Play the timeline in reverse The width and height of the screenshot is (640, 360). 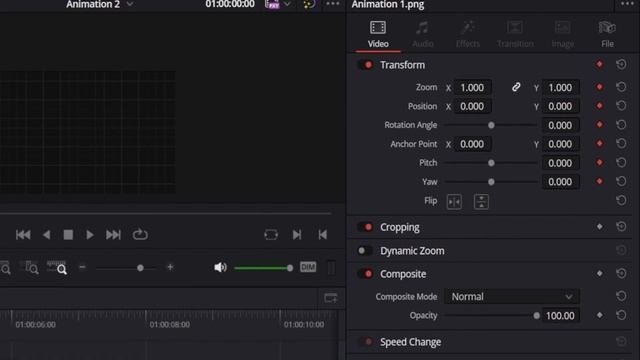(x=47, y=235)
